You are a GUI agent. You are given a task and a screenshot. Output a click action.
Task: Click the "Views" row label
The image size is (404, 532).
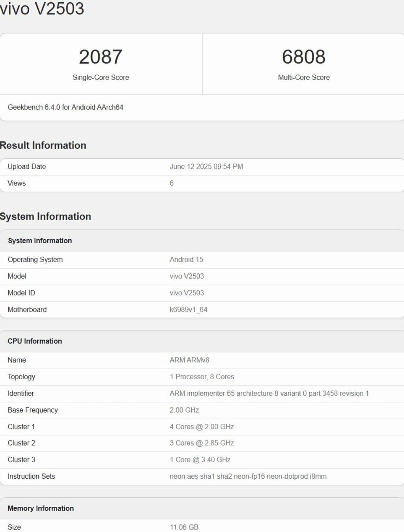pyautogui.click(x=17, y=183)
